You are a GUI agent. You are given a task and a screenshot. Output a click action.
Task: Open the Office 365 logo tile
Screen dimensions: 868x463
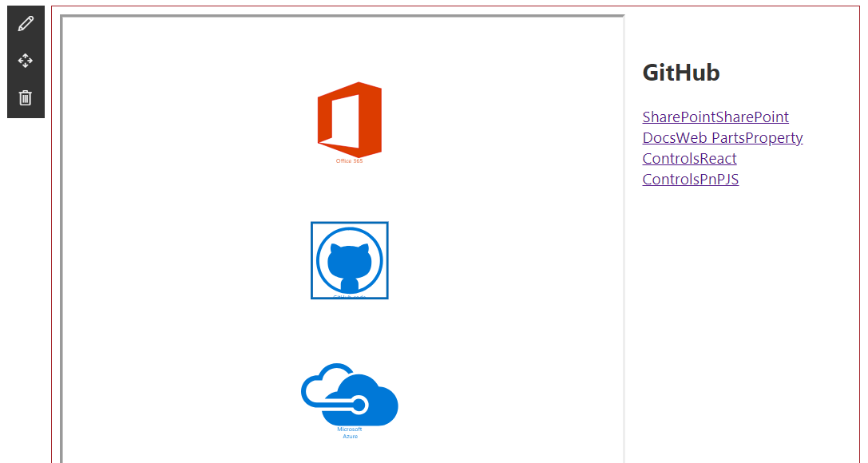pos(350,120)
